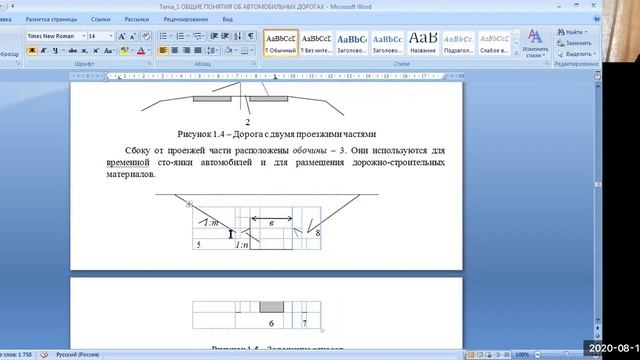Viewport: 640px width, 360px height.
Task: Click Выделить selection menu
Action: click(x=576, y=54)
